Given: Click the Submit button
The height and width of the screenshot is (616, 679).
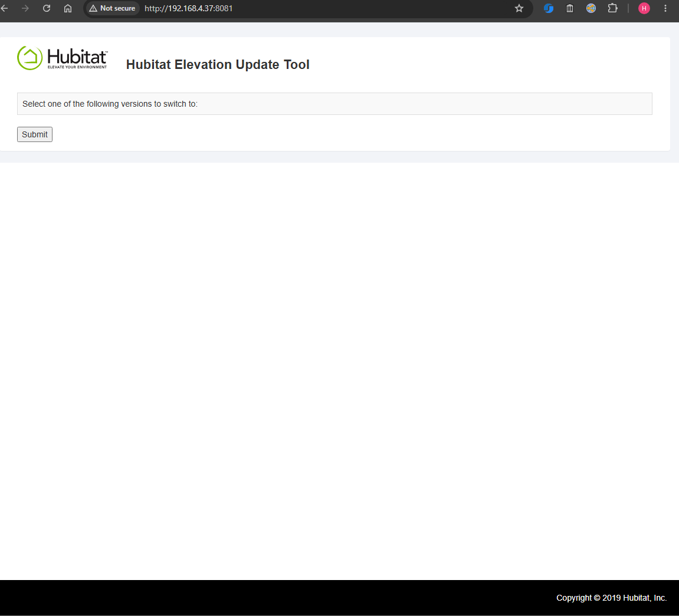Looking at the screenshot, I should tap(35, 134).
